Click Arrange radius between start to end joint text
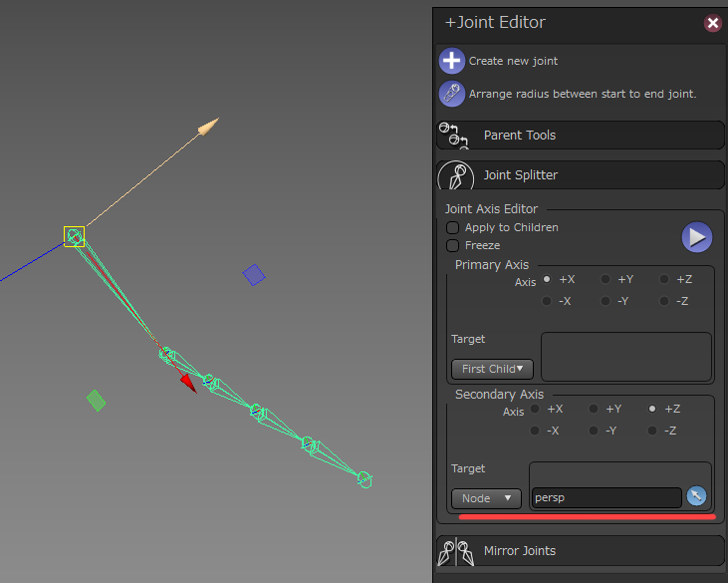728x583 pixels. [x=583, y=94]
